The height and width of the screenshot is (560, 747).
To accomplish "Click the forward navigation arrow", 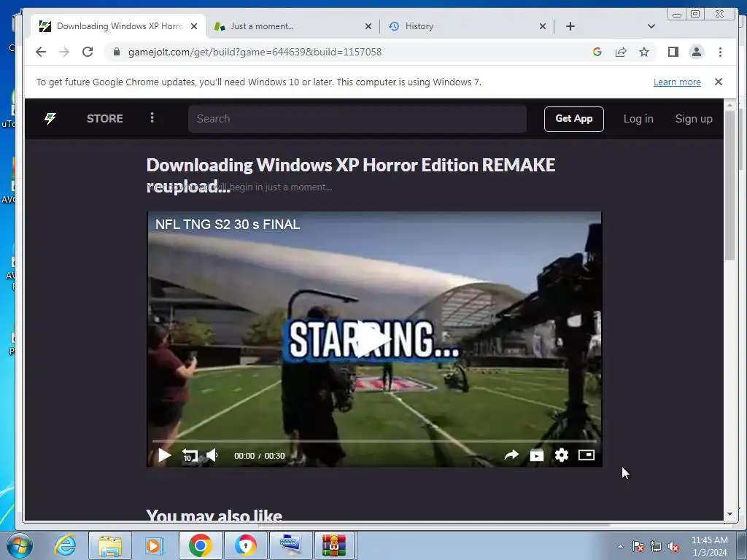I will (64, 52).
